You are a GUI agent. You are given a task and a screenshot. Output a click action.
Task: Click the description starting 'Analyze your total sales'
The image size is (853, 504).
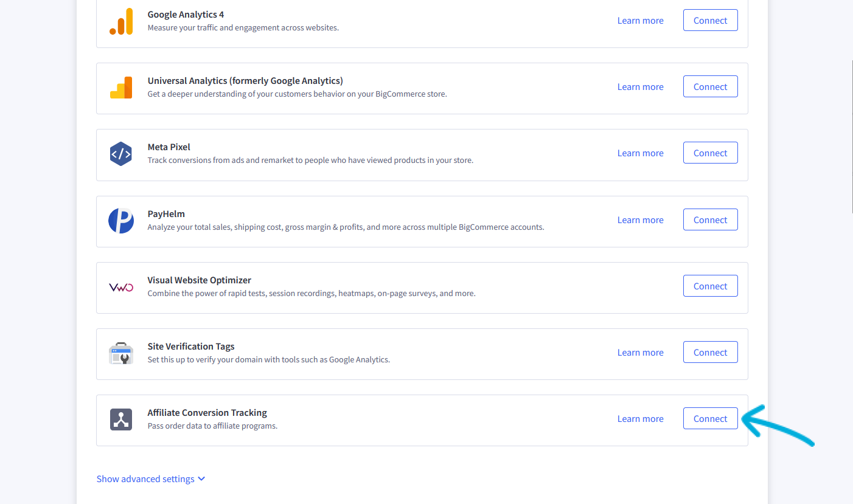[346, 227]
